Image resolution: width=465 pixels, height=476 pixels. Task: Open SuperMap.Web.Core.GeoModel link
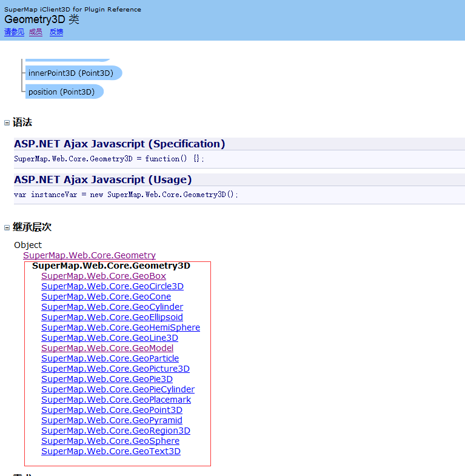[107, 348]
